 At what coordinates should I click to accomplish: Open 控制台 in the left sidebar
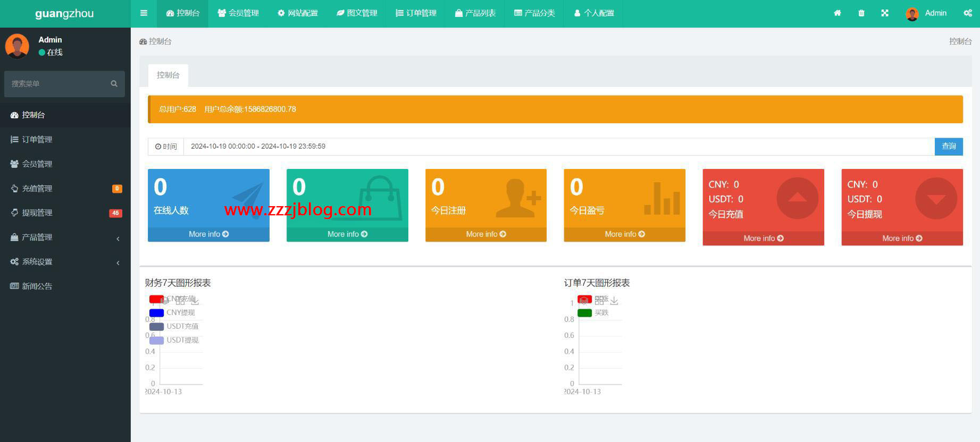click(x=65, y=115)
